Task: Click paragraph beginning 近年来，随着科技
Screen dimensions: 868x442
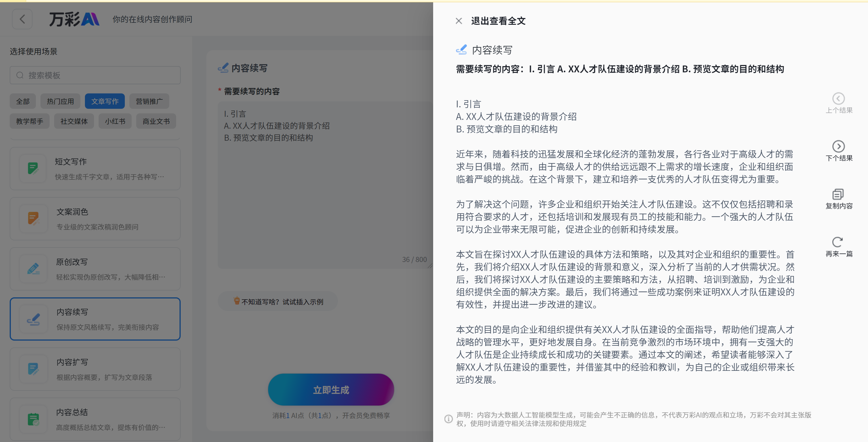Action: click(625, 167)
